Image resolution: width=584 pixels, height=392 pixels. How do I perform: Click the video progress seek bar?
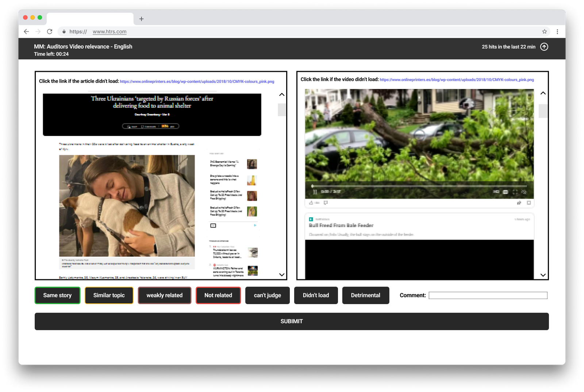coord(419,186)
